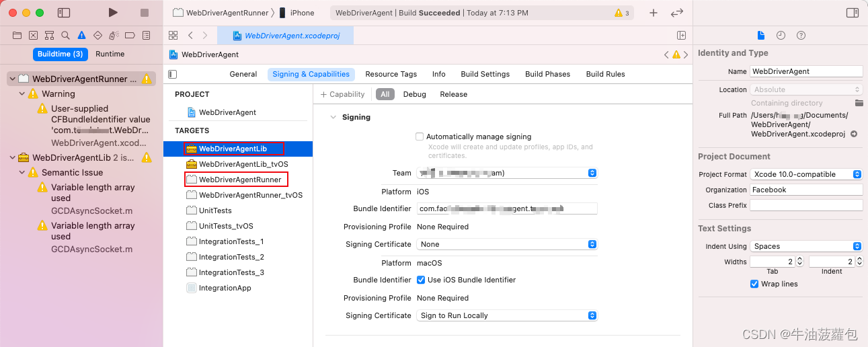Viewport: 868px width, 347px height.
Task: Collapse the Warning group
Action: pos(22,93)
